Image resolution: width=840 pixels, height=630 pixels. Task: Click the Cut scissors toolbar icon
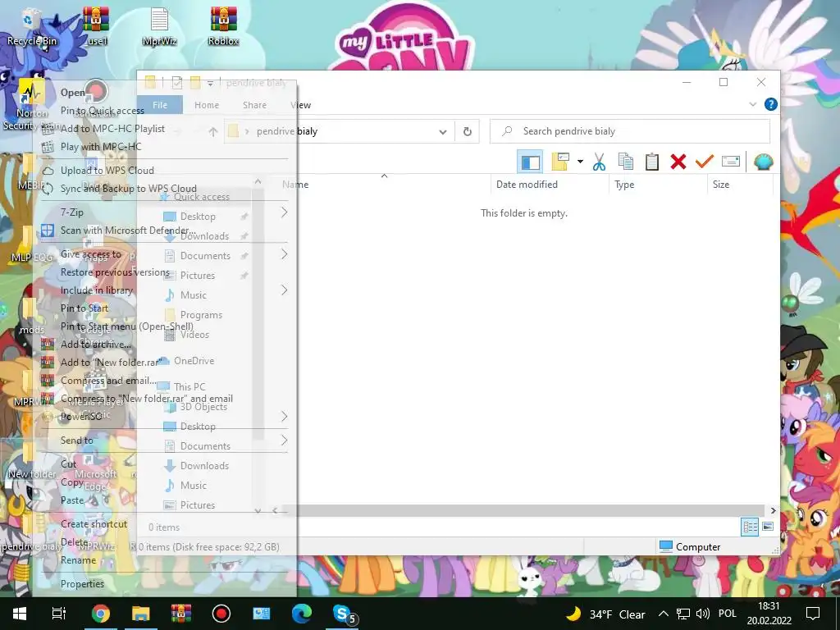coord(599,162)
